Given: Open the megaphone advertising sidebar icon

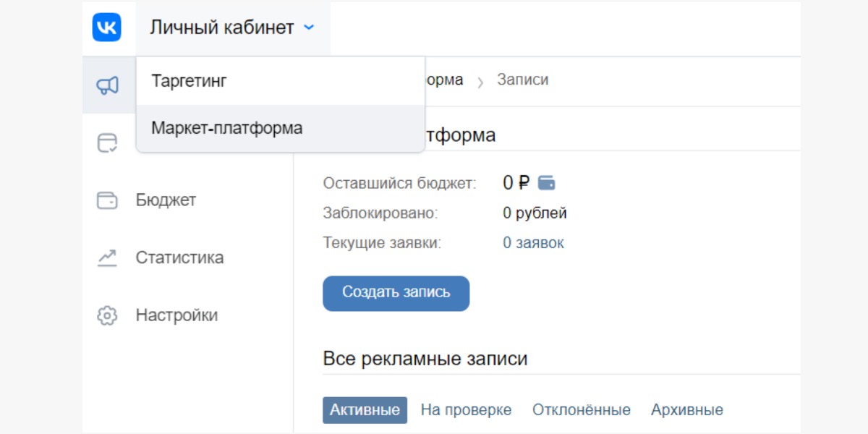Looking at the screenshot, I should coord(108,86).
